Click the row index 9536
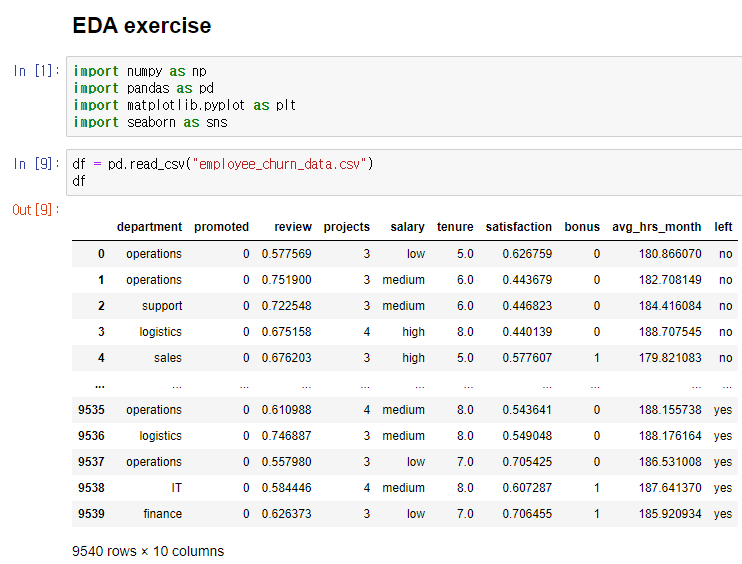The height and width of the screenshot is (564, 742). (91, 436)
